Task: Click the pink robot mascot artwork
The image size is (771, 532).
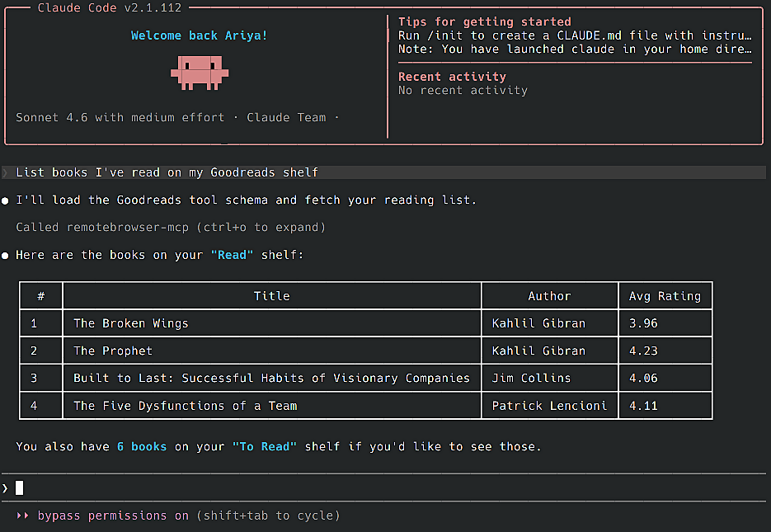Action: (x=200, y=73)
